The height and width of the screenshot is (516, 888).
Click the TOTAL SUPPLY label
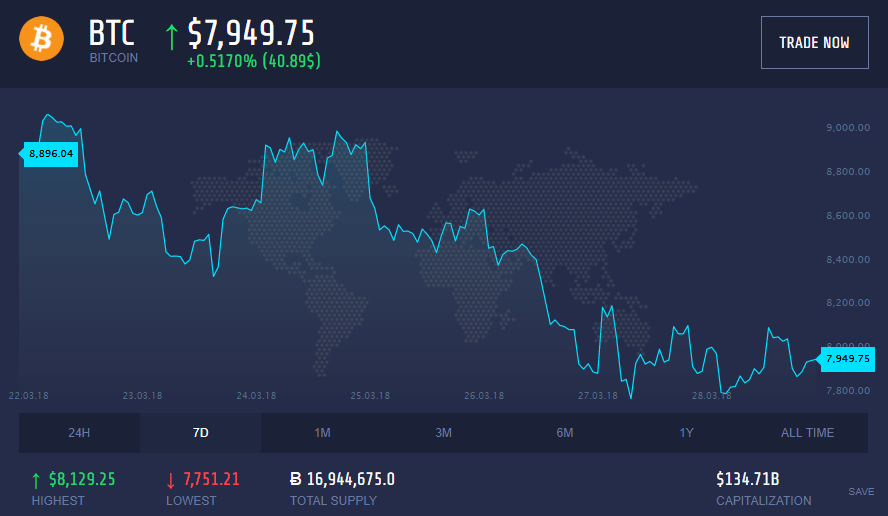tap(333, 501)
